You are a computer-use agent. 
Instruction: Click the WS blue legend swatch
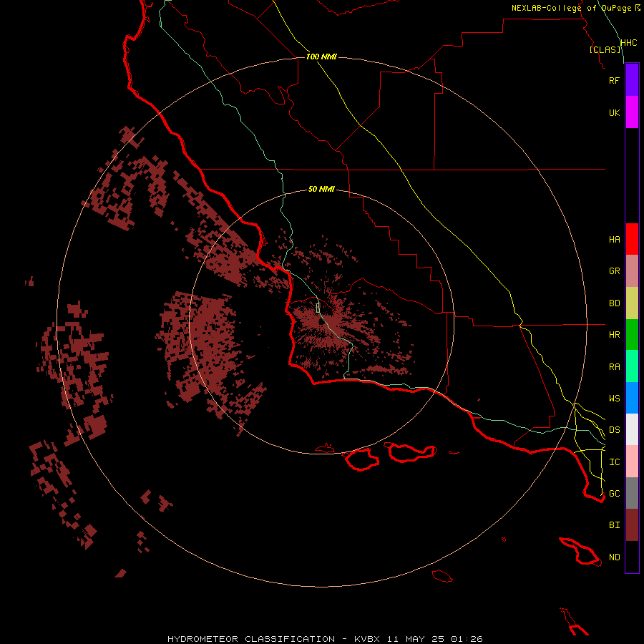click(x=632, y=398)
